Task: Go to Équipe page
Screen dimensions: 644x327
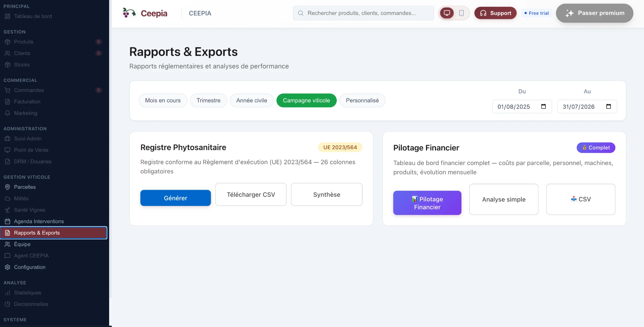Action: pyautogui.click(x=53, y=244)
